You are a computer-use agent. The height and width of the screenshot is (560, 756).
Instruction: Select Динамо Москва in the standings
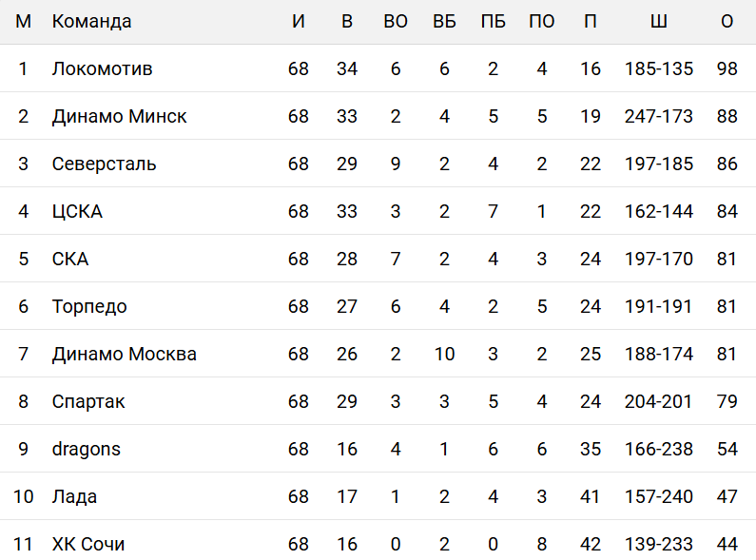[x=124, y=354]
